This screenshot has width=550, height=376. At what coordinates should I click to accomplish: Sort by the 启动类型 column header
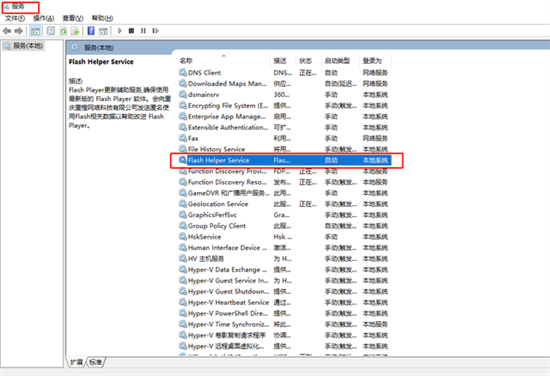click(x=337, y=61)
